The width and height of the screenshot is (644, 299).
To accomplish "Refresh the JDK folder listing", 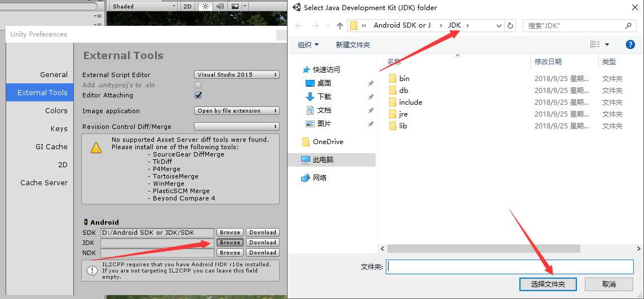I will (x=510, y=25).
